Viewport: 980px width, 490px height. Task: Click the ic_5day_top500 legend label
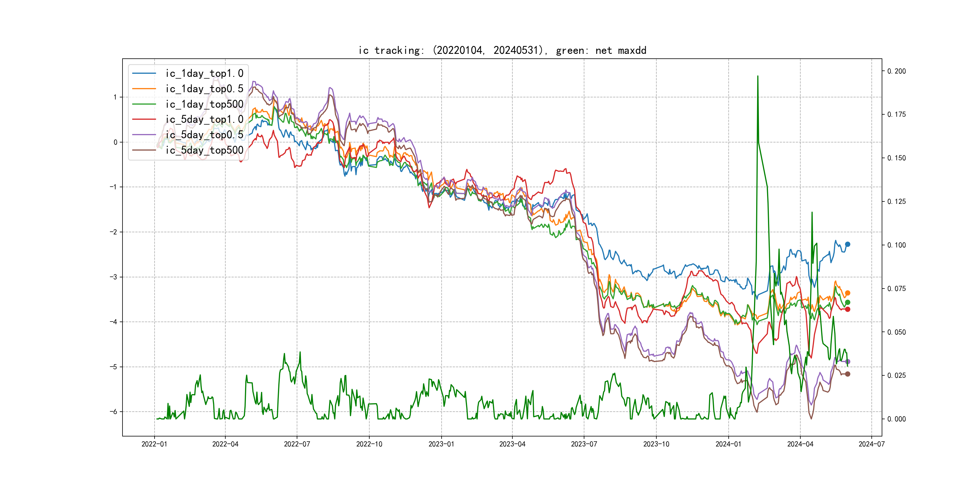(x=204, y=150)
